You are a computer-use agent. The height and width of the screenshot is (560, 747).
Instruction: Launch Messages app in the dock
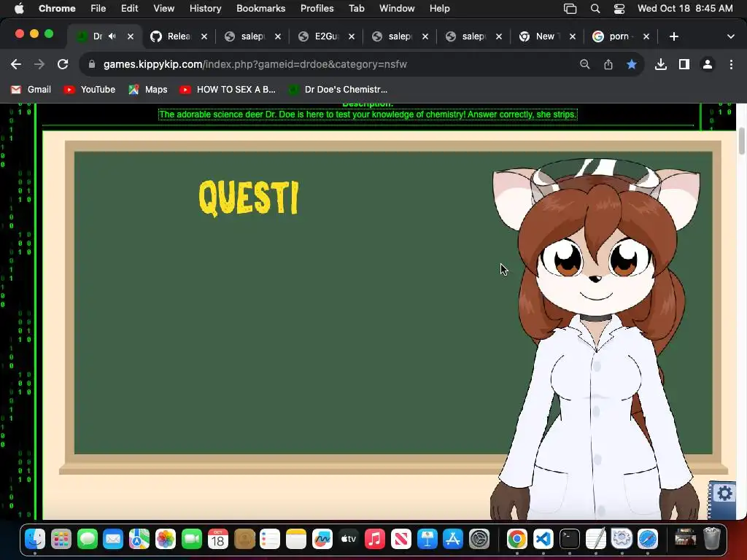click(88, 539)
